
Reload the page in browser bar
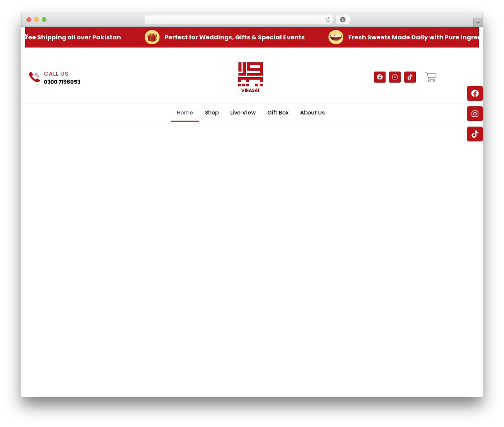point(328,20)
